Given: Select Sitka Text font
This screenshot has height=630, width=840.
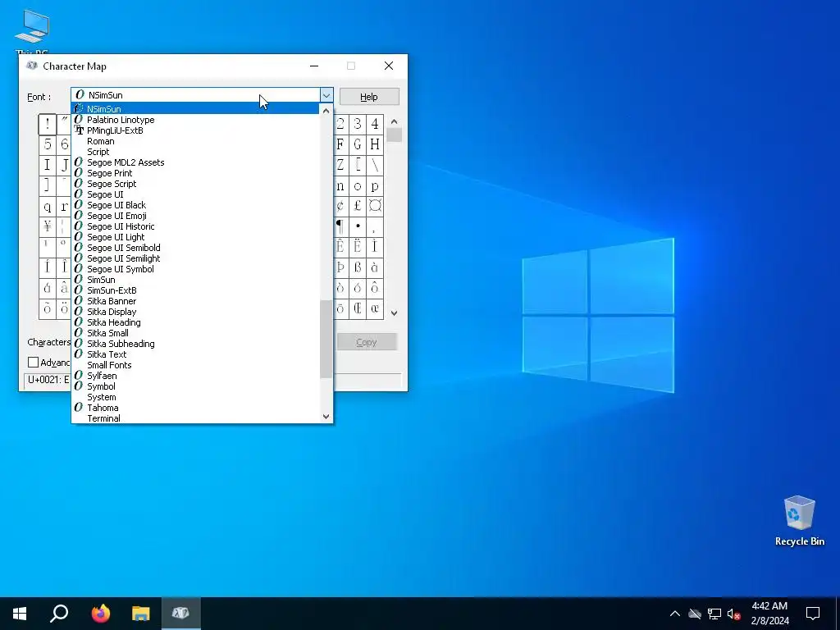Looking at the screenshot, I should tap(195, 354).
